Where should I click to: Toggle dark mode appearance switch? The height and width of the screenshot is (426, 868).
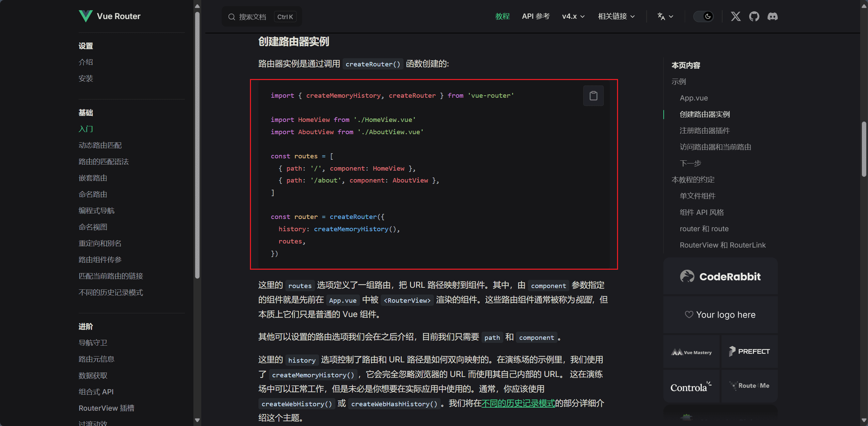[x=704, y=16]
